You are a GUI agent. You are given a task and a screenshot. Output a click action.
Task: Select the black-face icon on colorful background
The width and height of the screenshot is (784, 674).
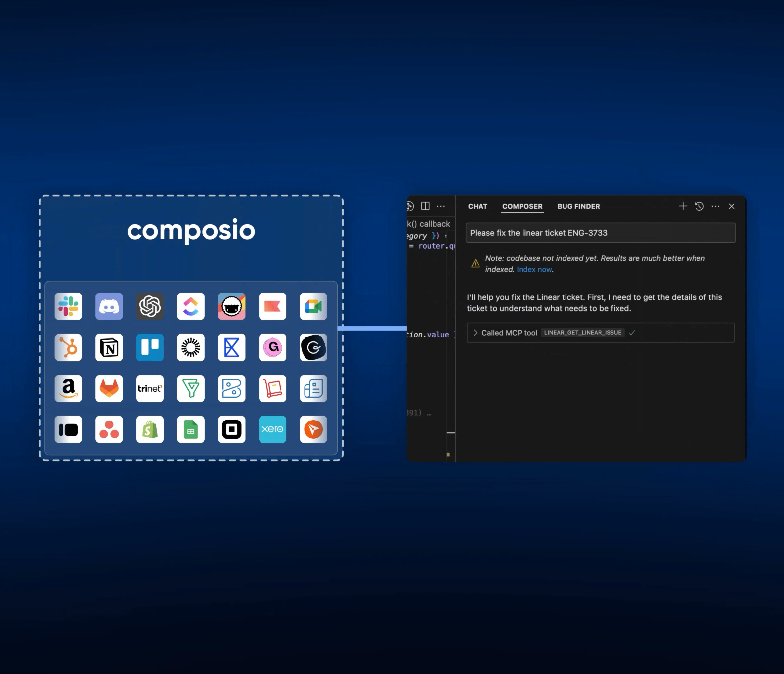click(x=232, y=306)
